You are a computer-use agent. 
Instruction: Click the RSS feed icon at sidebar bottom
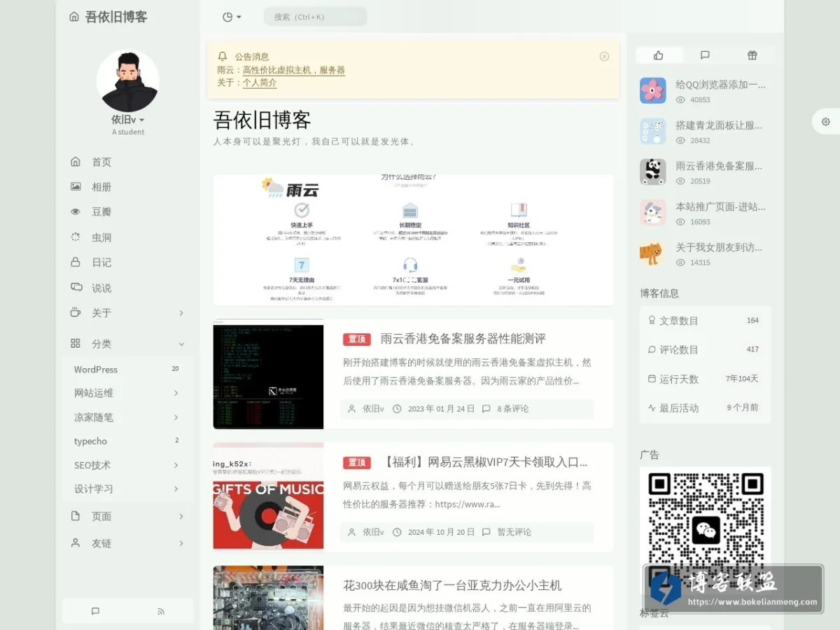tap(161, 611)
